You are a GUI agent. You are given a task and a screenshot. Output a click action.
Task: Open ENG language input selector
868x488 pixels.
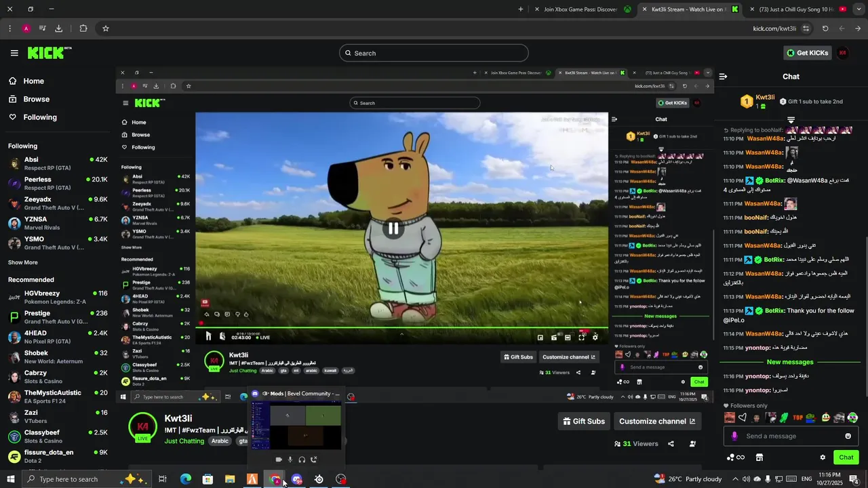tap(807, 479)
